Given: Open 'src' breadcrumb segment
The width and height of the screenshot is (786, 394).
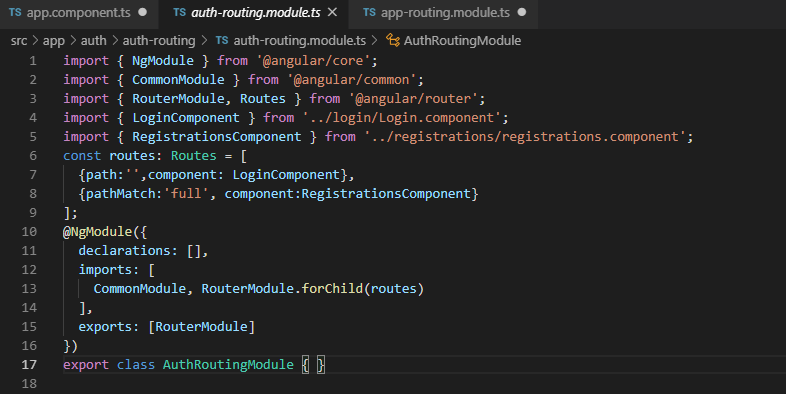Looking at the screenshot, I should [19, 41].
